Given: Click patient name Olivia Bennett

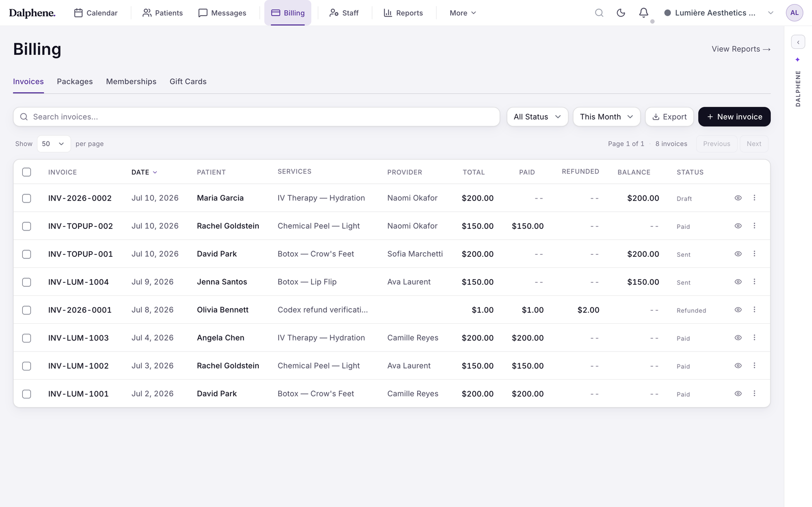Looking at the screenshot, I should (x=223, y=310).
